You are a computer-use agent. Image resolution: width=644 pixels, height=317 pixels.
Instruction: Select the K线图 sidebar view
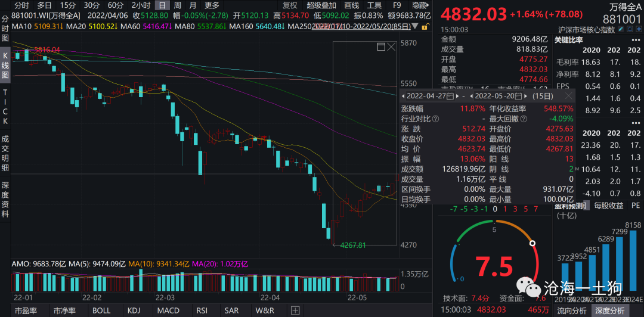(5, 65)
